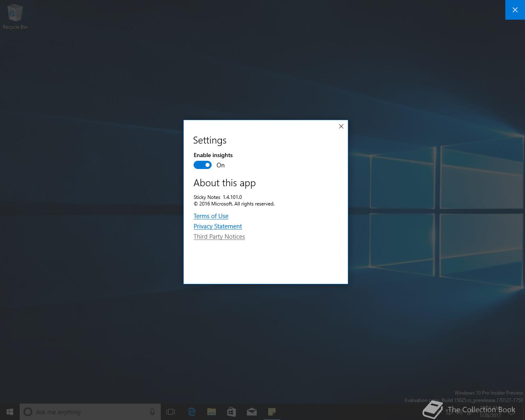Open the Privacy Statement link
The height and width of the screenshot is (420, 525).
(x=218, y=226)
